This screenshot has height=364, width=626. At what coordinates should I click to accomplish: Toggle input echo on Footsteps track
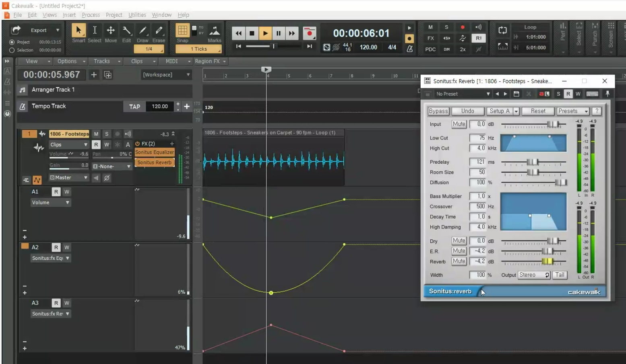[x=128, y=134]
